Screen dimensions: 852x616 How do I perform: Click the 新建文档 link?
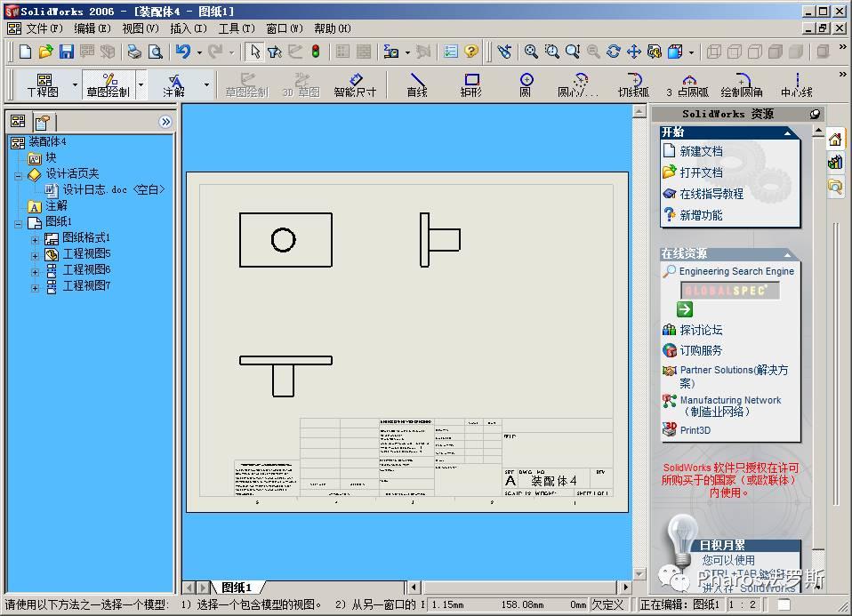701,151
